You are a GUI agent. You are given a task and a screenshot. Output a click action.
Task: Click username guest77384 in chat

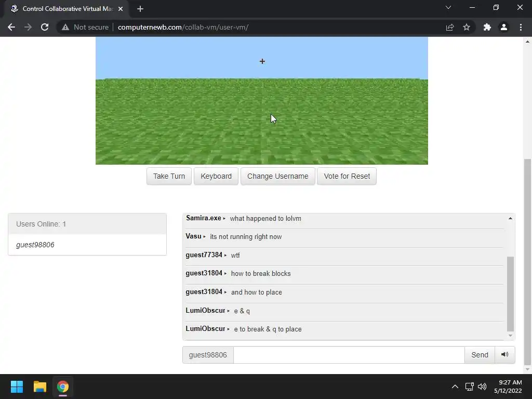[204, 255]
